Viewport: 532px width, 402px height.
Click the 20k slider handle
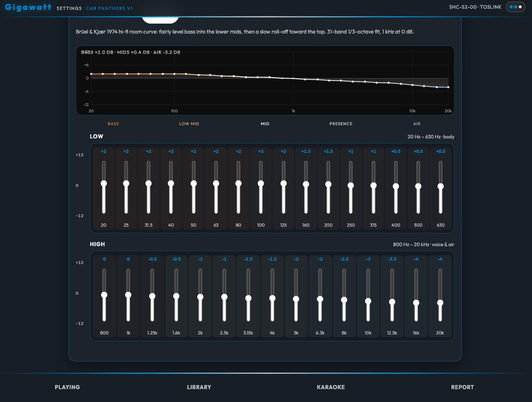point(440,303)
